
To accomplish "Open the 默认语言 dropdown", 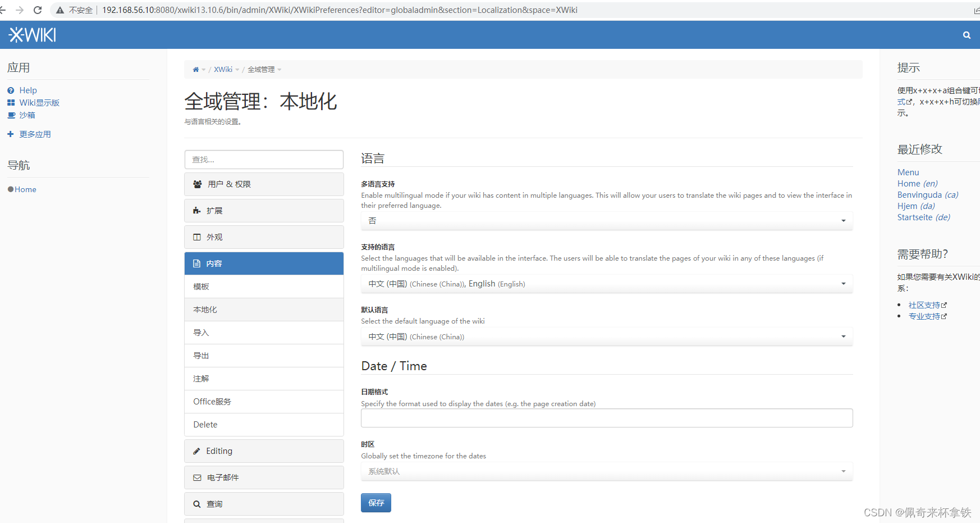I will click(607, 336).
